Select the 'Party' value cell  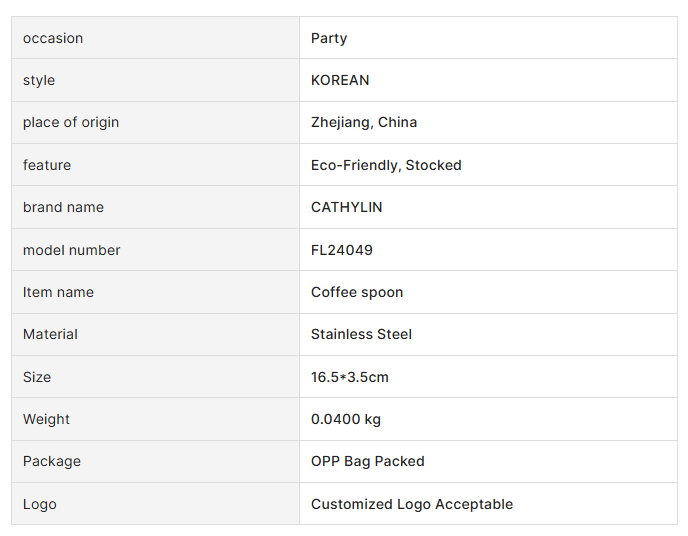[x=329, y=38]
